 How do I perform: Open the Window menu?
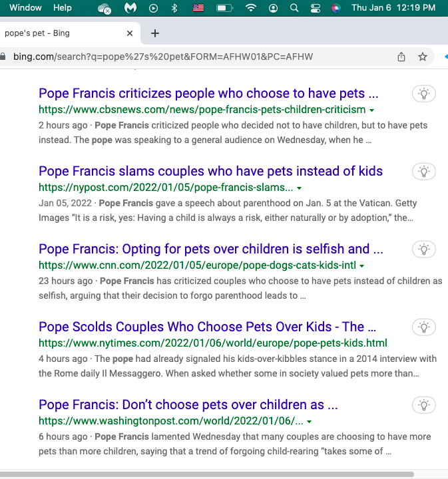[x=25, y=8]
